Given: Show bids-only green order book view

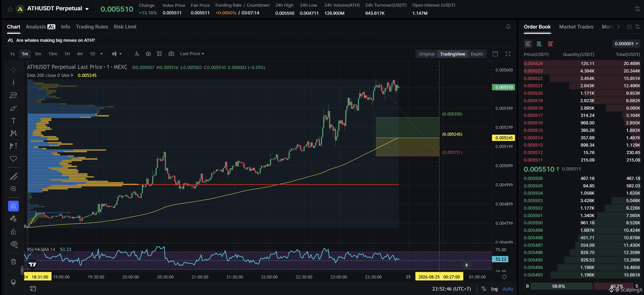Looking at the screenshot, I should click(539, 44).
